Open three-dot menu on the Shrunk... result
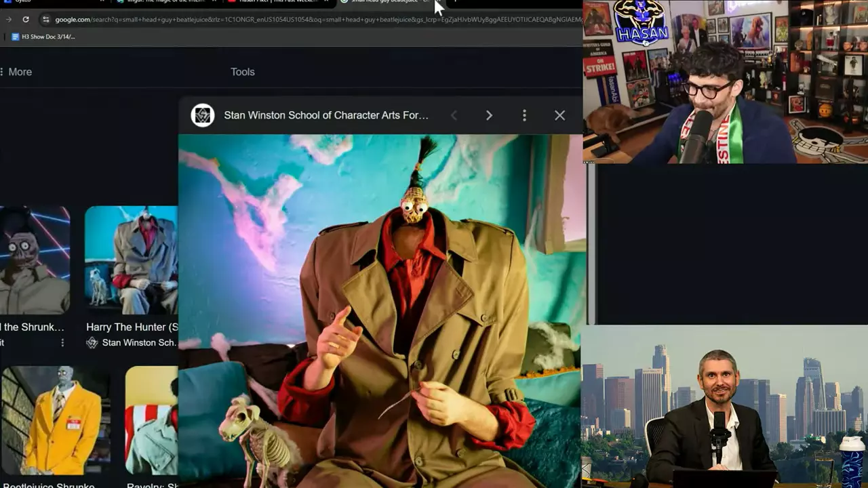Screen dimensions: 868x488 click(x=62, y=343)
